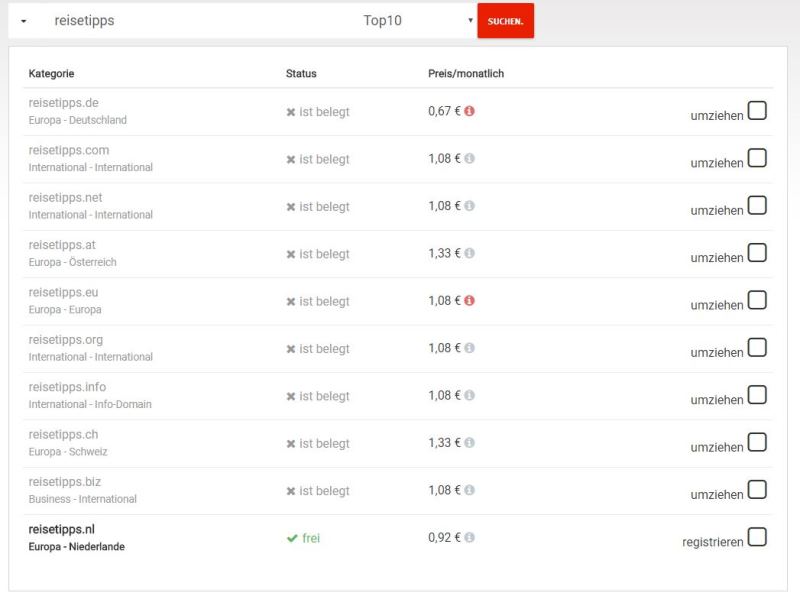Viewport: 800px width, 596px height.
Task: Open the Top10 dropdown
Action: [x=416, y=20]
